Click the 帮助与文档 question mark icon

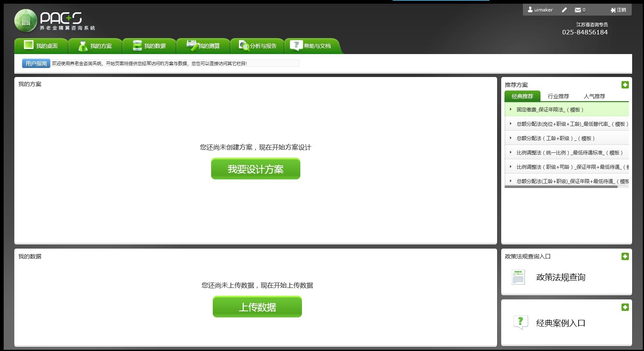coord(296,45)
